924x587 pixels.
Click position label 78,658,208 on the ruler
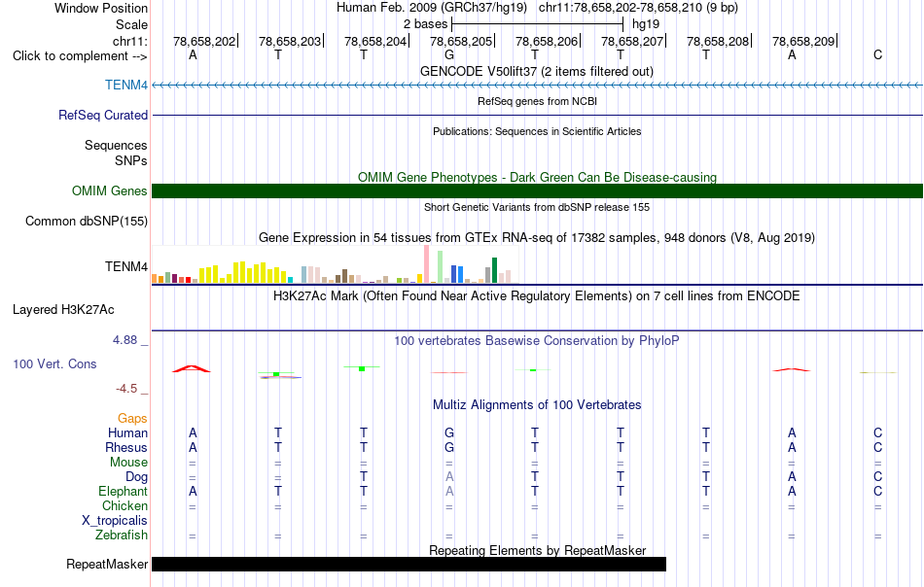tap(718, 41)
